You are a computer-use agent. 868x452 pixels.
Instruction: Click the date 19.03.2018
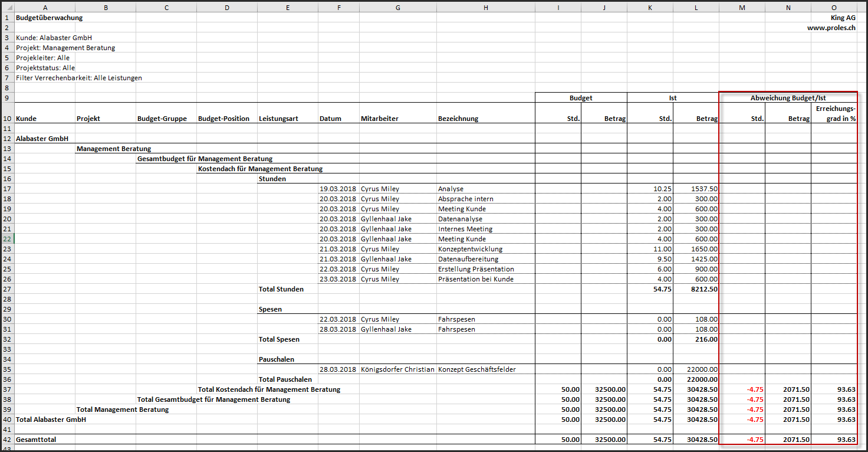[x=338, y=189]
